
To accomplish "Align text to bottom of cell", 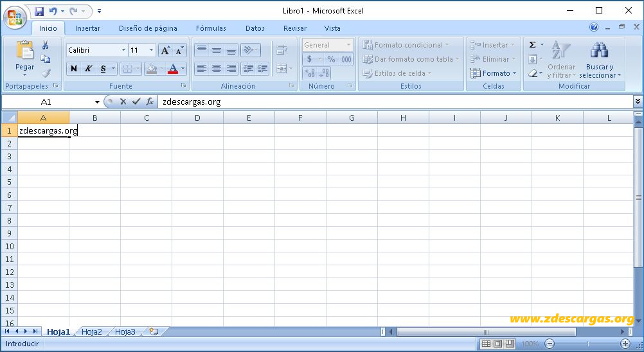I will tap(231, 50).
